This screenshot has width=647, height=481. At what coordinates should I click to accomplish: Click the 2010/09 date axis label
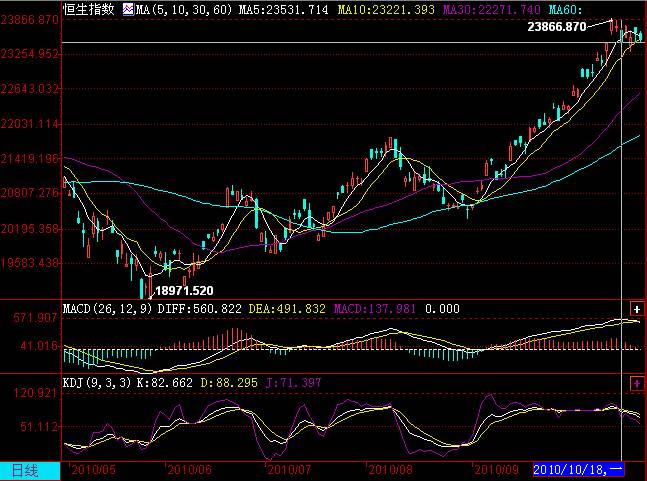[x=496, y=470]
